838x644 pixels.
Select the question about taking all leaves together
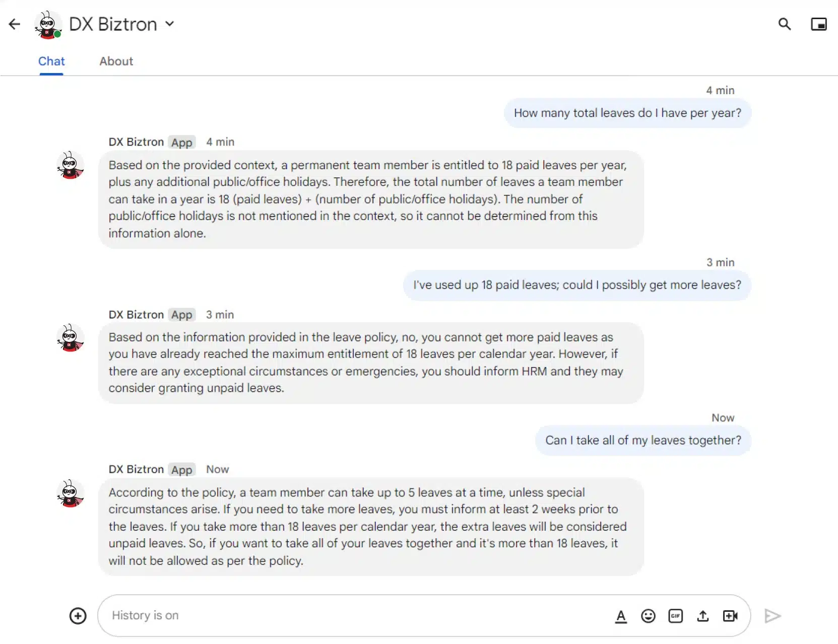click(x=643, y=440)
